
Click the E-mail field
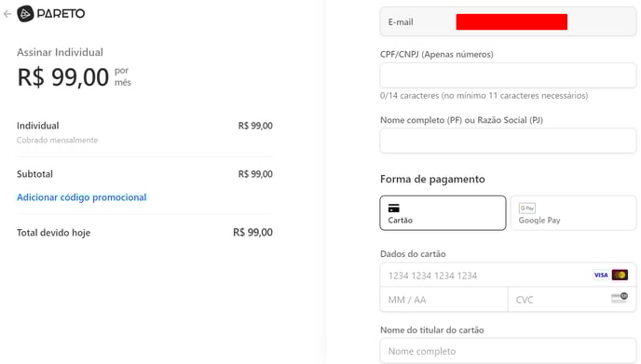tap(508, 21)
